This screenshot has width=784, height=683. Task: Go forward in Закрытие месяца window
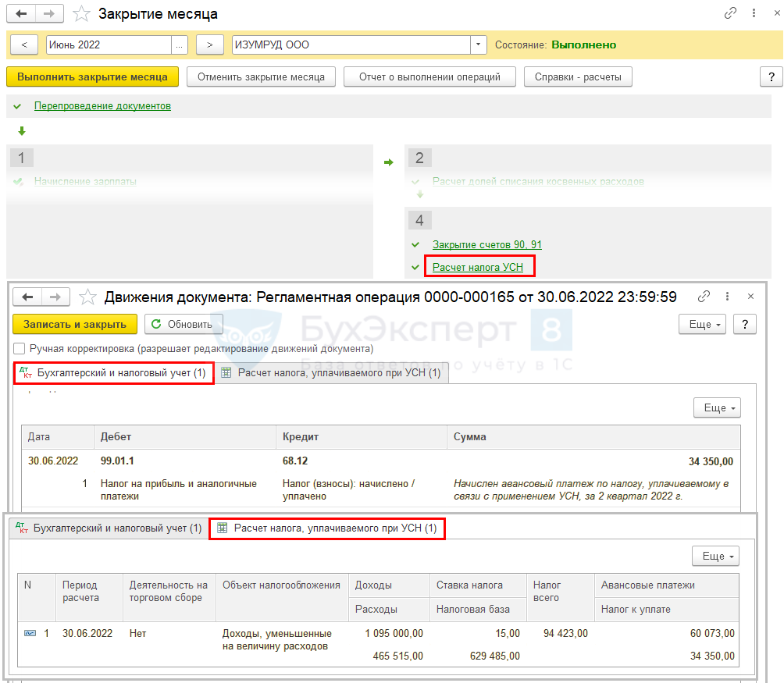click(x=49, y=13)
